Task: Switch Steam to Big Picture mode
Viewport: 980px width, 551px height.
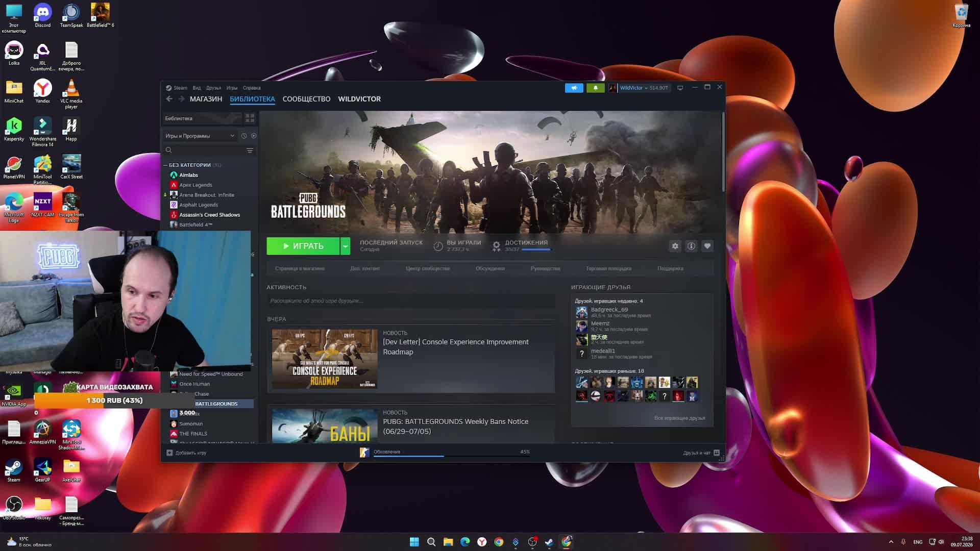Action: (x=680, y=88)
